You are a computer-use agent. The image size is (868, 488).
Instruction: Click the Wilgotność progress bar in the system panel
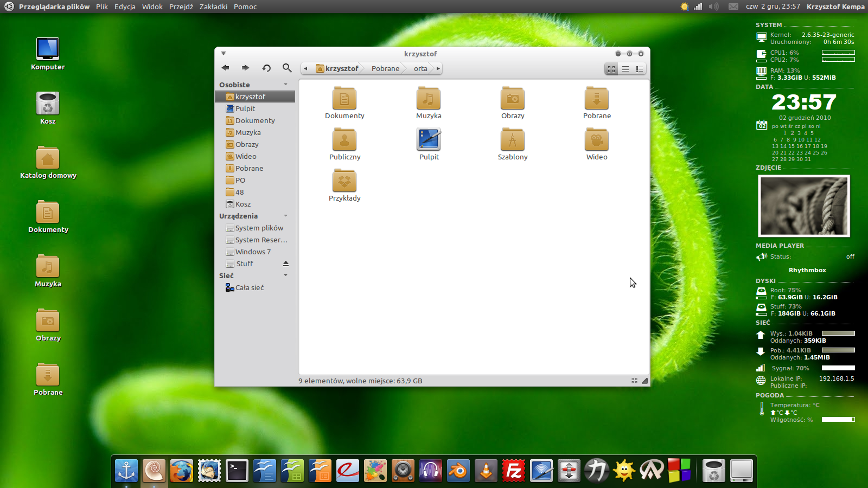[838, 420]
